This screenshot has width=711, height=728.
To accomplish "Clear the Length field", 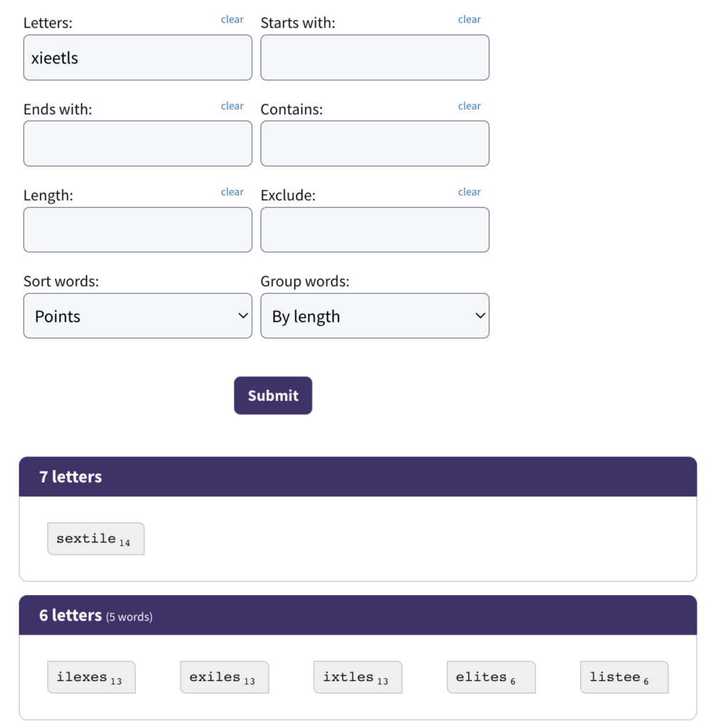I will [232, 192].
